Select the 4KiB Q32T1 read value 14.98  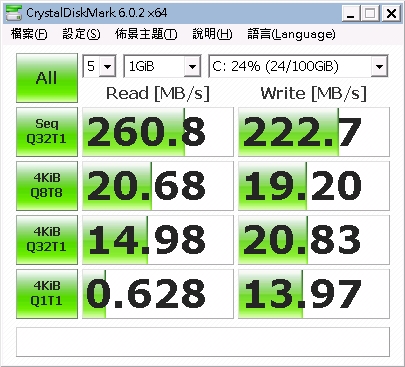(158, 240)
